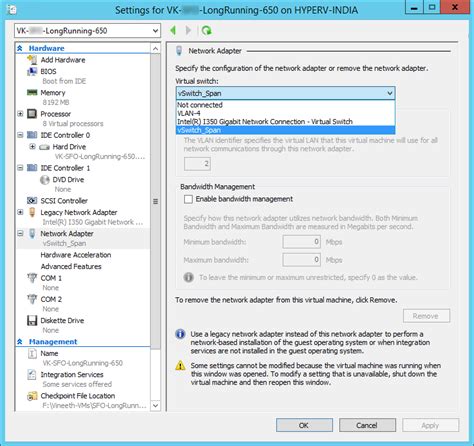The image size is (474, 446).
Task: Click the tree panel scrollbar thumb
Action: point(155,201)
